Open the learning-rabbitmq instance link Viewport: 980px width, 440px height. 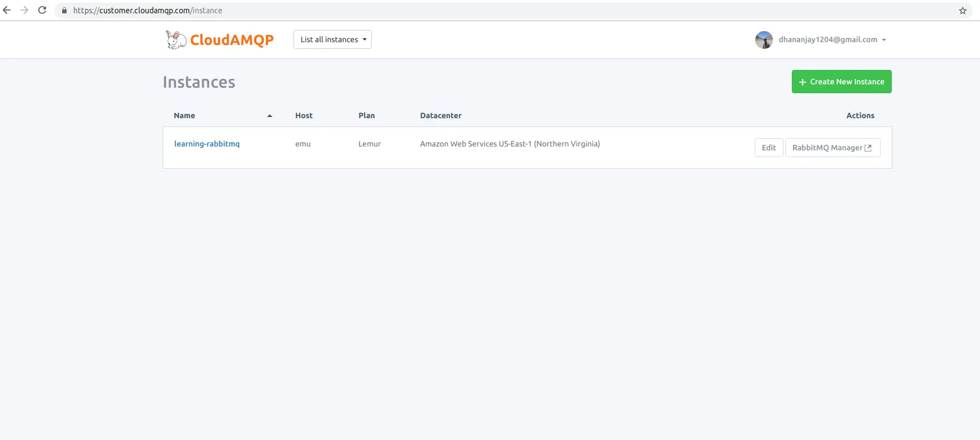click(x=207, y=144)
